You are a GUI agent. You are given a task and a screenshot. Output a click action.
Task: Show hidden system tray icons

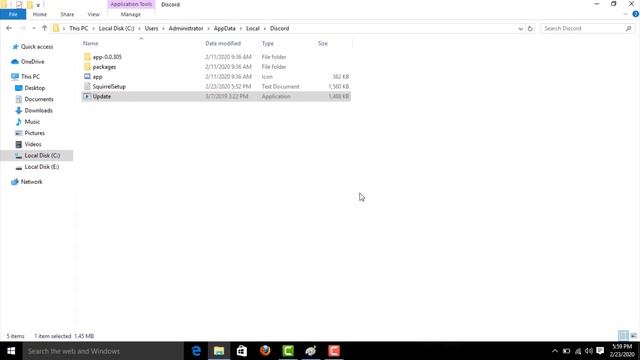(555, 351)
